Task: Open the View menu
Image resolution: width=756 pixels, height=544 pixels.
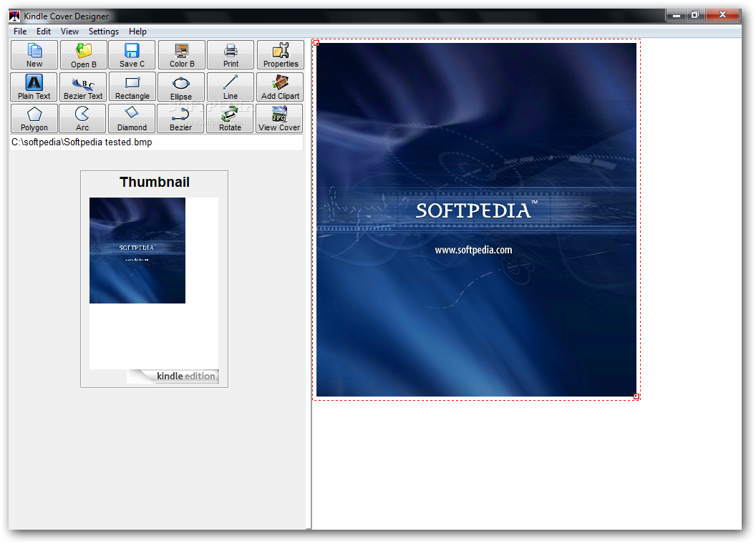Action: point(69,31)
